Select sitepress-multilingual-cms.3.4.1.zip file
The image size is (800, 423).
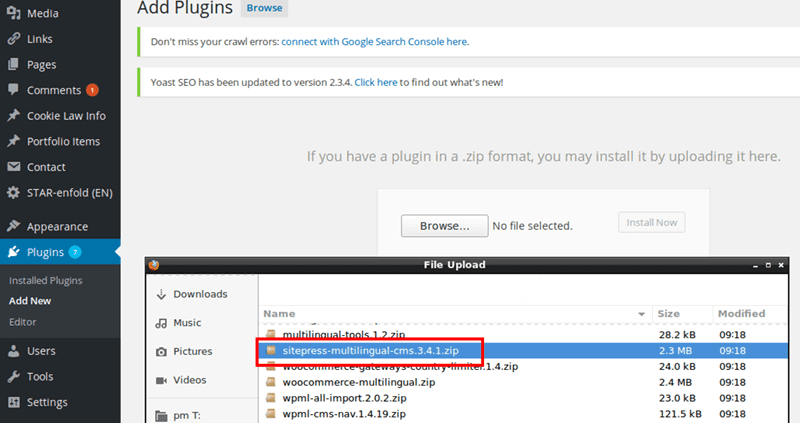pos(371,351)
